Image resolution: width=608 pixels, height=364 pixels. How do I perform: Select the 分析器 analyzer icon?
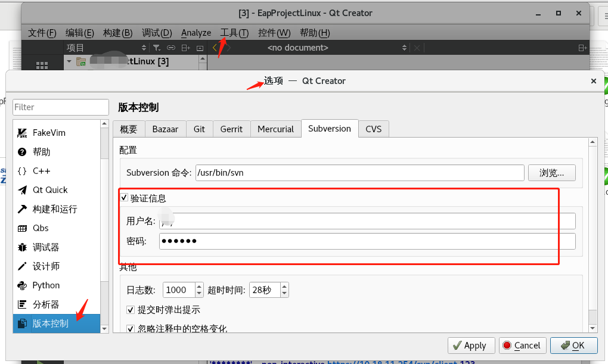pos(22,304)
